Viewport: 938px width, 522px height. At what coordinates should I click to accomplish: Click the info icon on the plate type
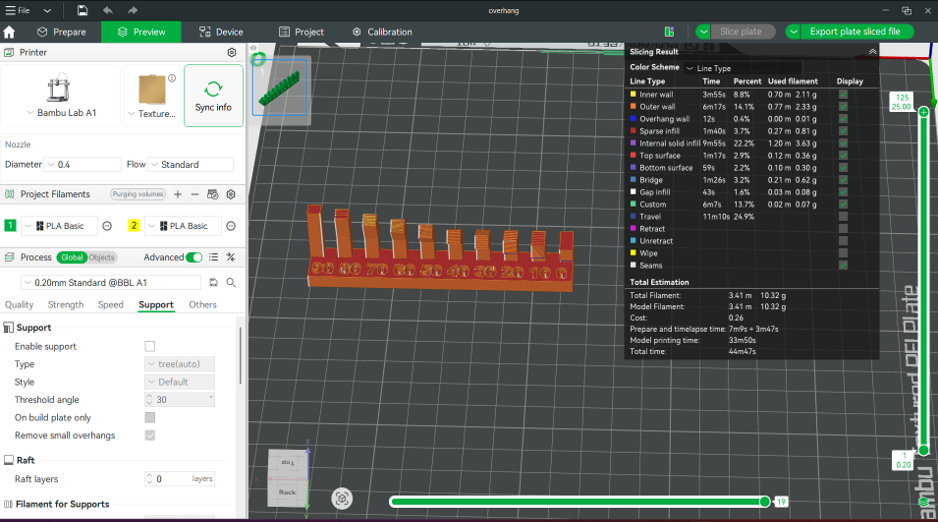click(172, 78)
